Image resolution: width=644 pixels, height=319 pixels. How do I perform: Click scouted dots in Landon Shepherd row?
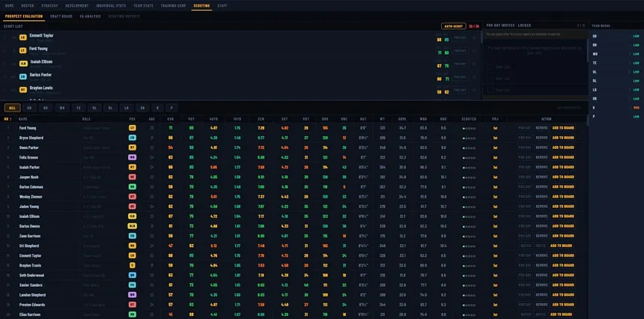coord(469,295)
